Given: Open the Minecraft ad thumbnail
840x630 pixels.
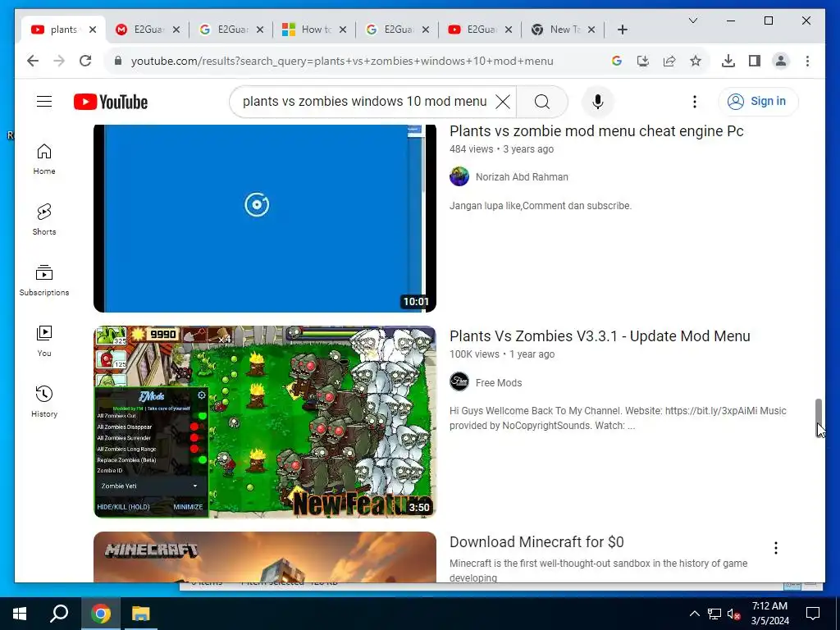Looking at the screenshot, I should pyautogui.click(x=265, y=557).
